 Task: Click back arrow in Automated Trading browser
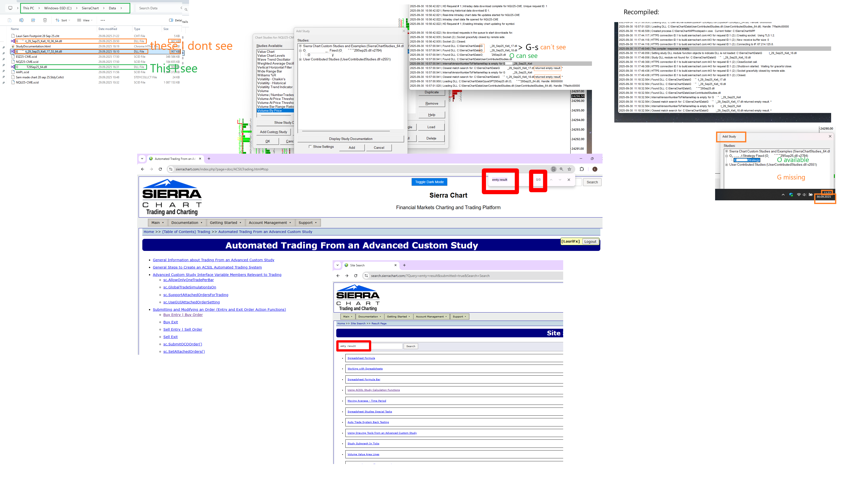pos(143,169)
